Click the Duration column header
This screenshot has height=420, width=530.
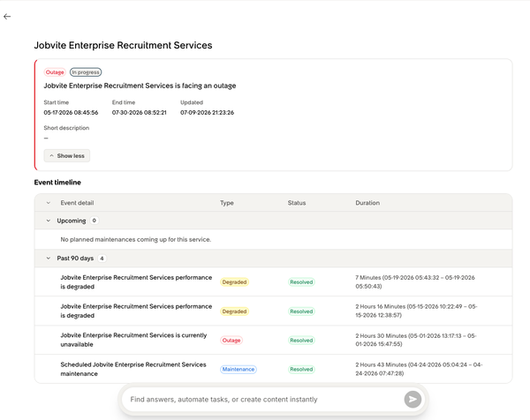(x=367, y=203)
